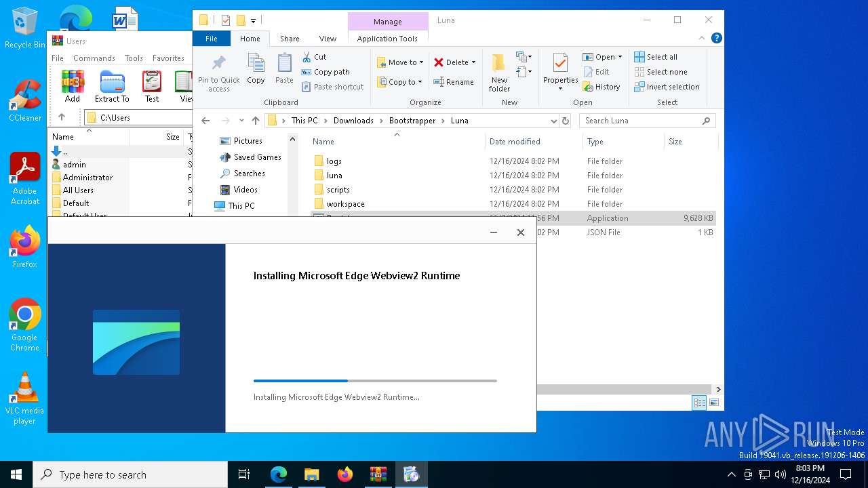Sort by Name column in Explorer

pos(397,142)
